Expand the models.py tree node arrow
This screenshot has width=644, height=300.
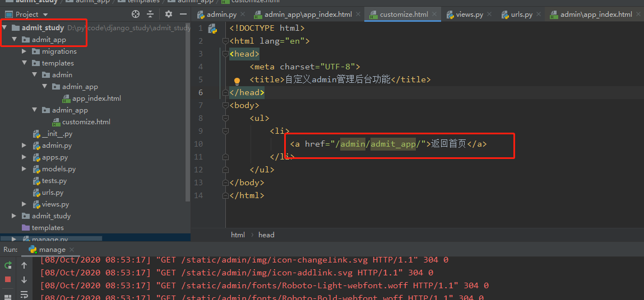pos(24,169)
